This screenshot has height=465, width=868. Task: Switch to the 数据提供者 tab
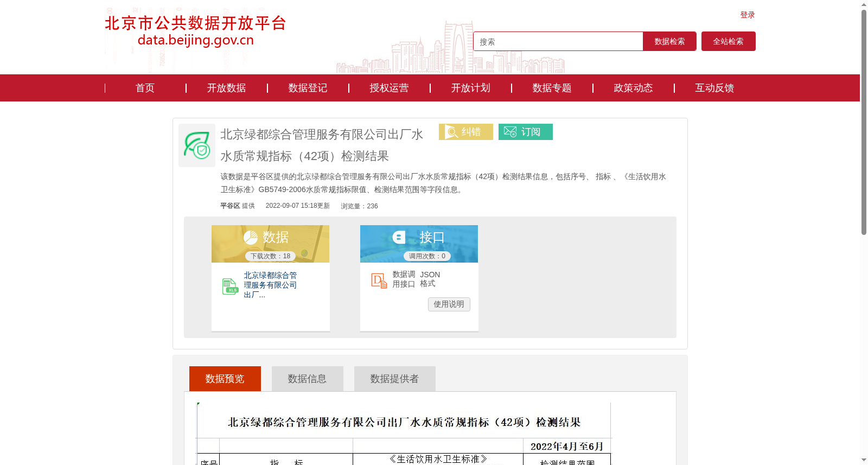coord(395,379)
